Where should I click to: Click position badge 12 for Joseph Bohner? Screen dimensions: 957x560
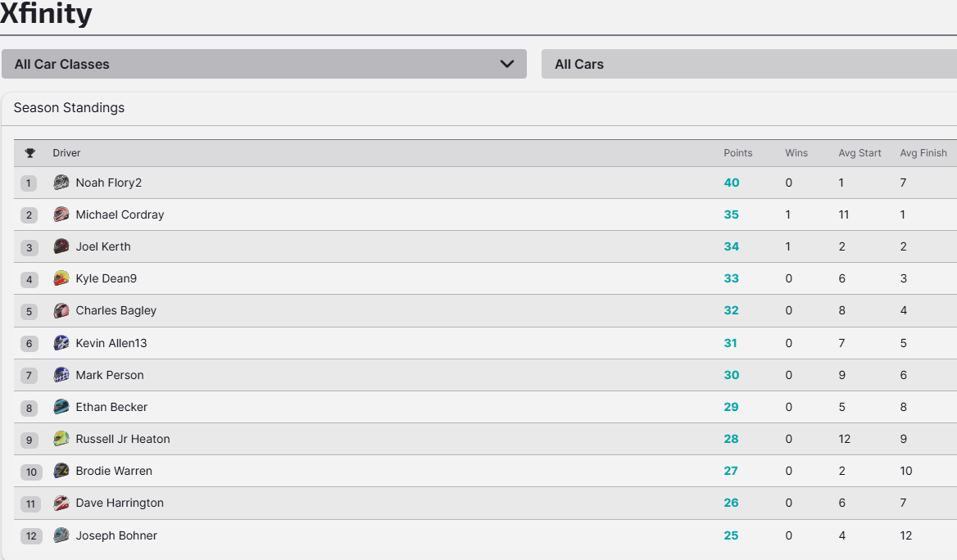pos(30,535)
